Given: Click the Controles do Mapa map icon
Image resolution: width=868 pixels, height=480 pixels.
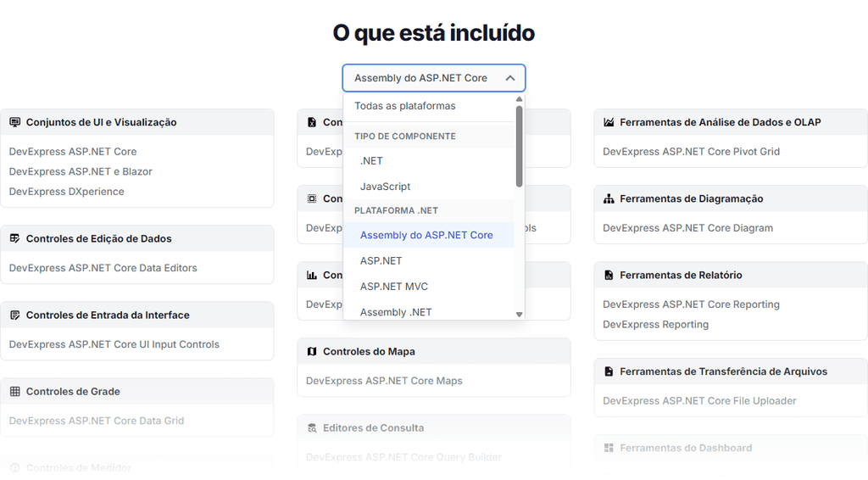Looking at the screenshot, I should click(312, 352).
